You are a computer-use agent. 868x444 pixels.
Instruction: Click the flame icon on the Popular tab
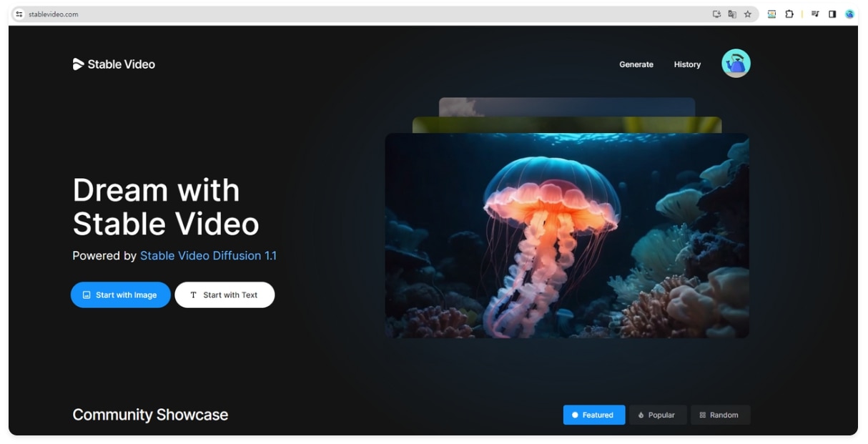coord(641,415)
